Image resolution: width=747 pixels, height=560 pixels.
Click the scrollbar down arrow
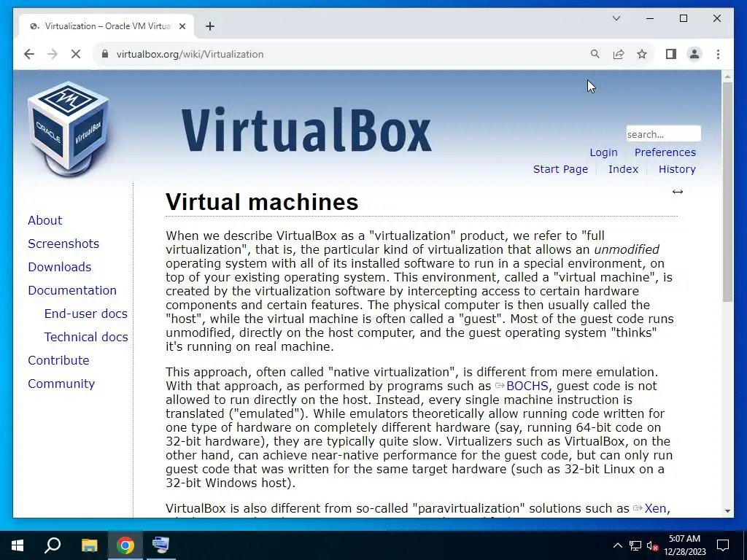pos(727,511)
